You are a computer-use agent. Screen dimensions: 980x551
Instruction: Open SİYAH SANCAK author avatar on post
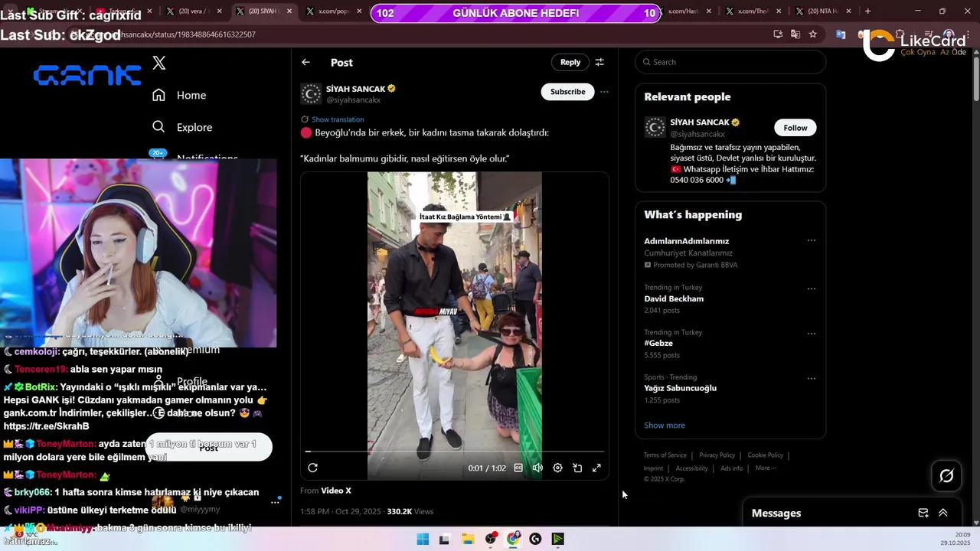coord(311,93)
